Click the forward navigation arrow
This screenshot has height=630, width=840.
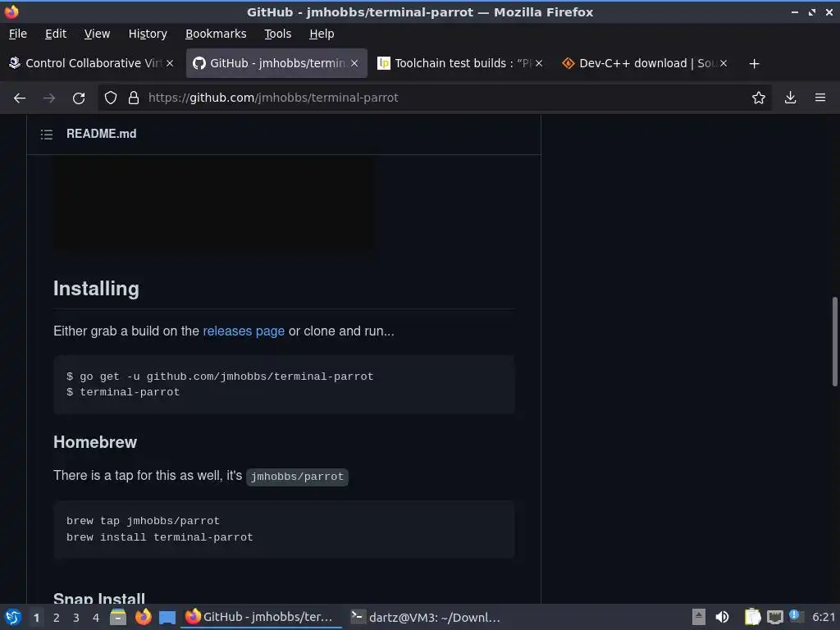coord(49,98)
